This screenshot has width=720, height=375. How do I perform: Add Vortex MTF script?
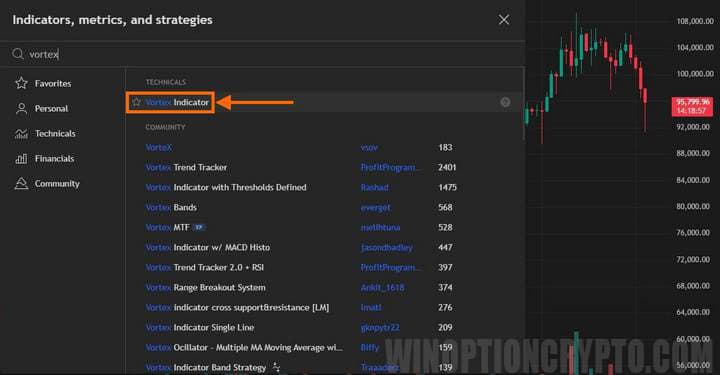(x=167, y=227)
